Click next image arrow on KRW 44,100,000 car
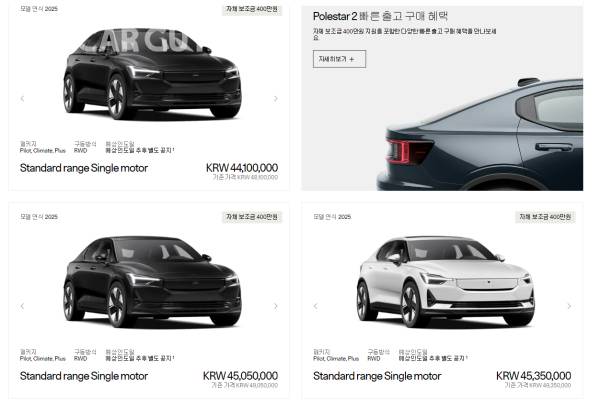 (276, 99)
